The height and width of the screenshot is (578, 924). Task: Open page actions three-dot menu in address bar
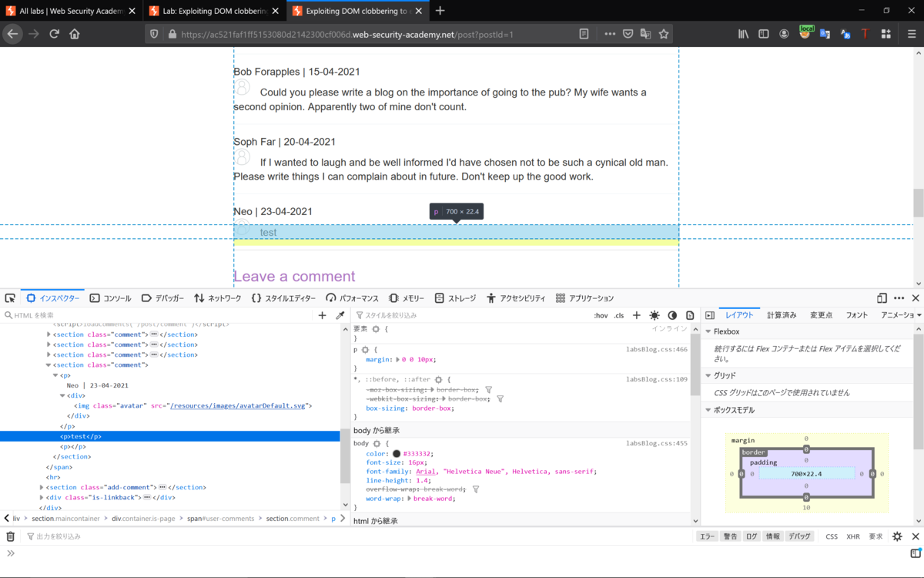pos(610,34)
